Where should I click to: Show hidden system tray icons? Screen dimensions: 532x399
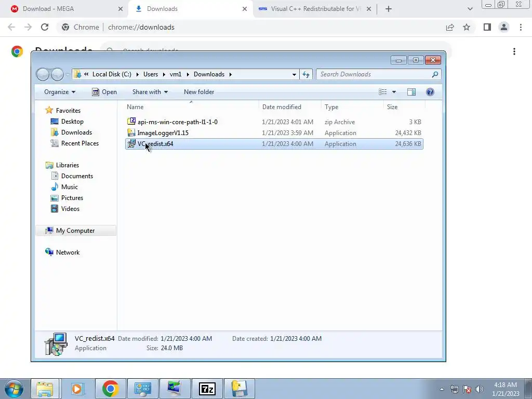tap(442, 389)
